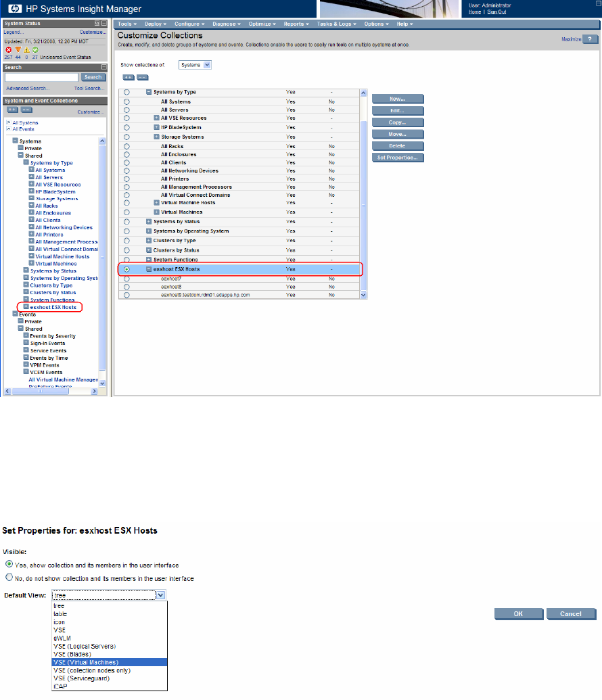Viewport: 602px width, 700px height.
Task: Select the Systems by Type radio button
Action: (x=127, y=92)
